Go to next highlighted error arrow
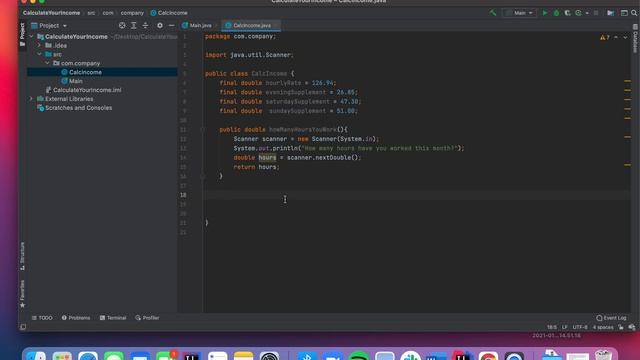The image size is (640, 360). [625, 37]
